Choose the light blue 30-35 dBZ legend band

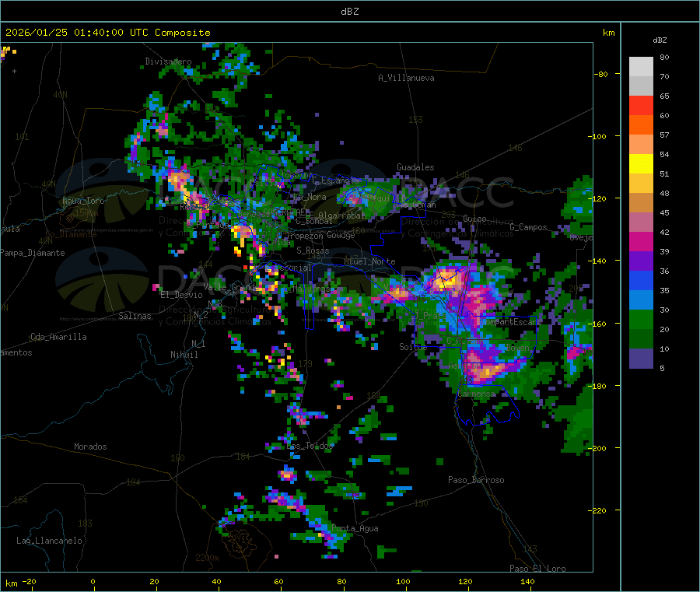click(641, 300)
